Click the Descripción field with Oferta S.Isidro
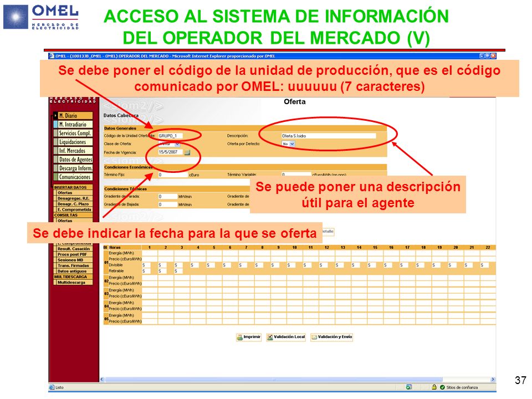This screenshot has width=532, height=399. click(x=329, y=136)
